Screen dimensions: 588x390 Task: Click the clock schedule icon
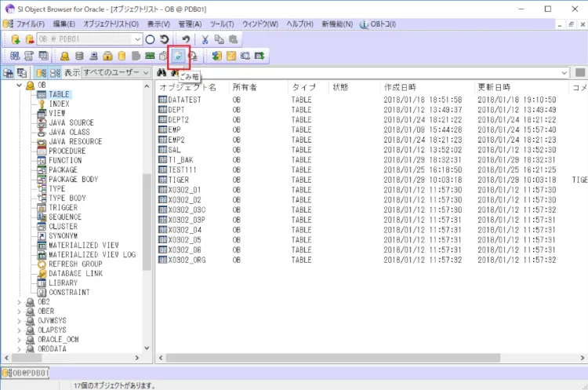pyautogui.click(x=193, y=56)
